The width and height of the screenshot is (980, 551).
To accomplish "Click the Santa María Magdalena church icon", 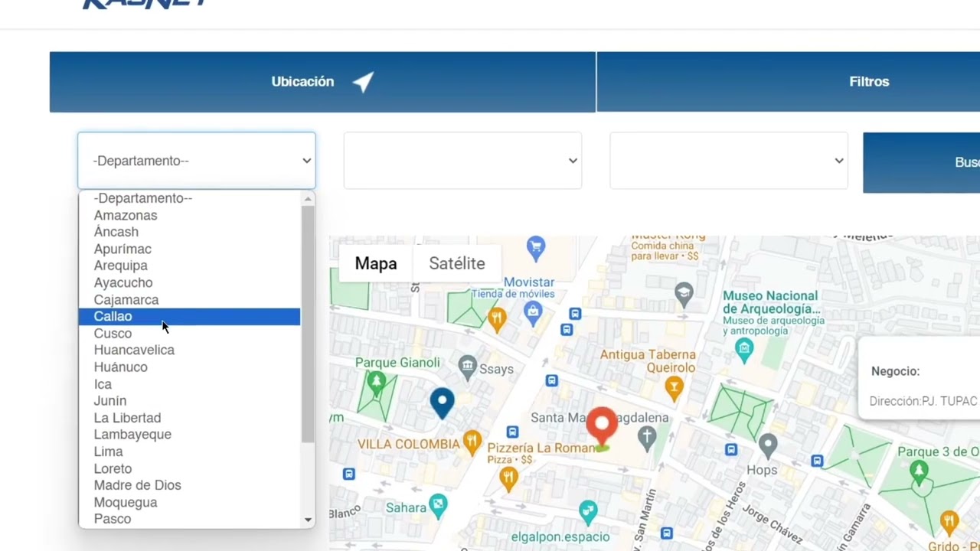I will (x=648, y=439).
